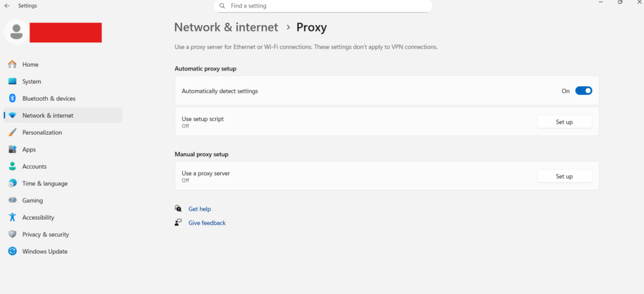
Task: Click the Time & language globe icon
Action: click(13, 183)
